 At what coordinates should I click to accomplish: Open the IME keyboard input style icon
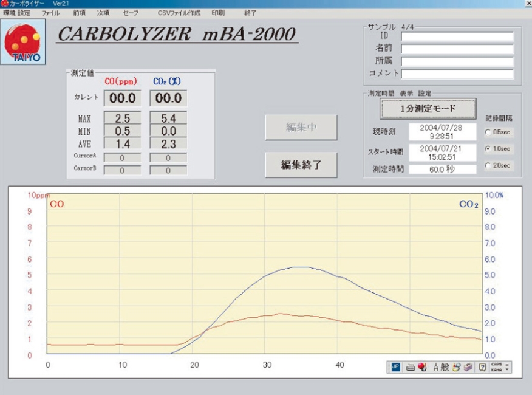411,367
